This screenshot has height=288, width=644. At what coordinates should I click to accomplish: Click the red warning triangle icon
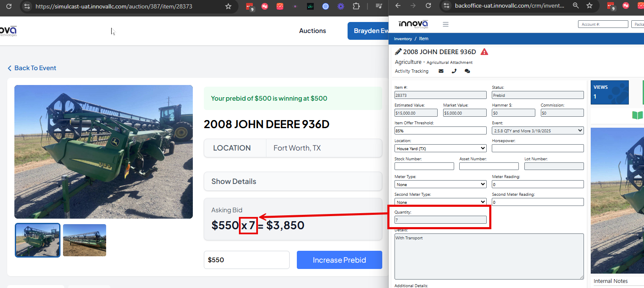(x=485, y=52)
